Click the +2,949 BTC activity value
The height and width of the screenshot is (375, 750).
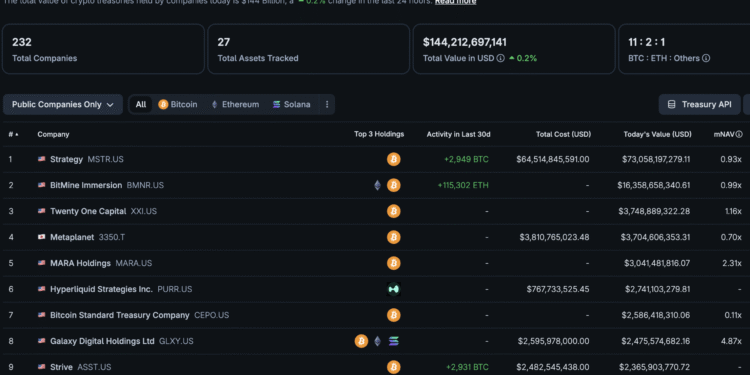coord(466,159)
